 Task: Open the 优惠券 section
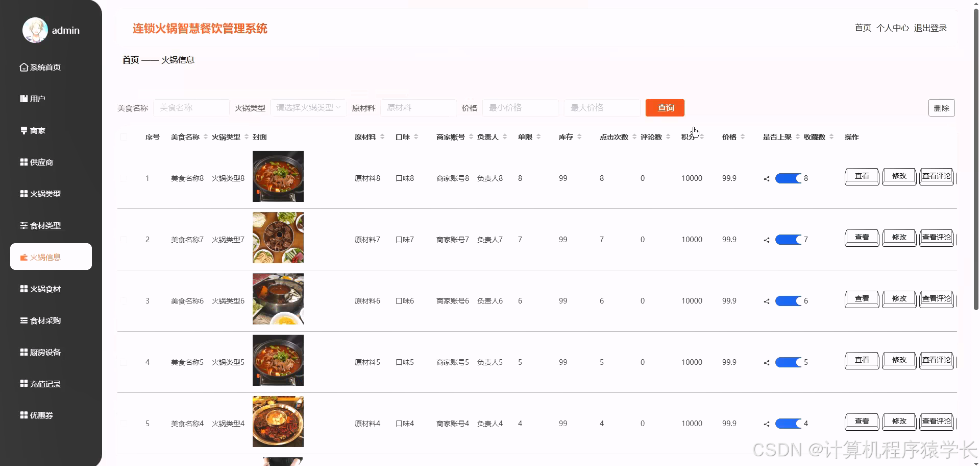40,415
